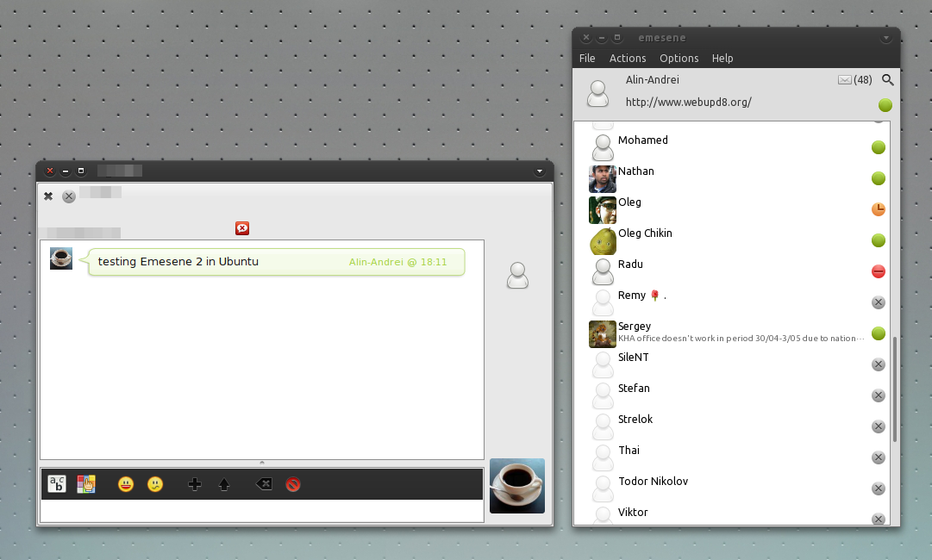Click the rose emoticon next to Remy
This screenshot has width=932, height=560.
point(655,296)
